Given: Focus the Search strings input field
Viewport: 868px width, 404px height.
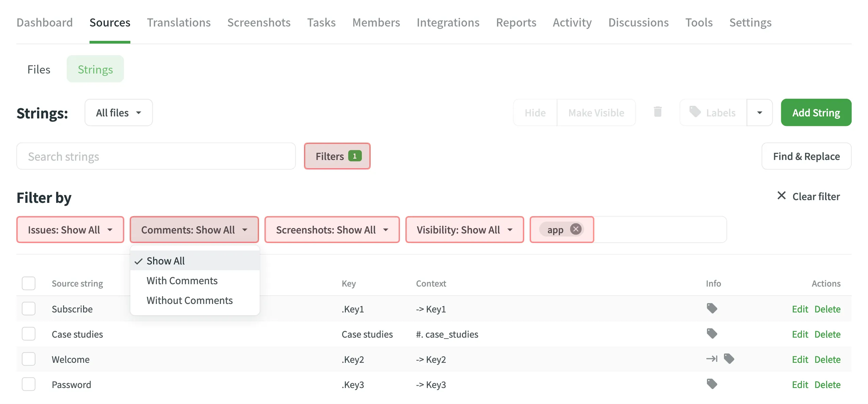Looking at the screenshot, I should point(156,156).
